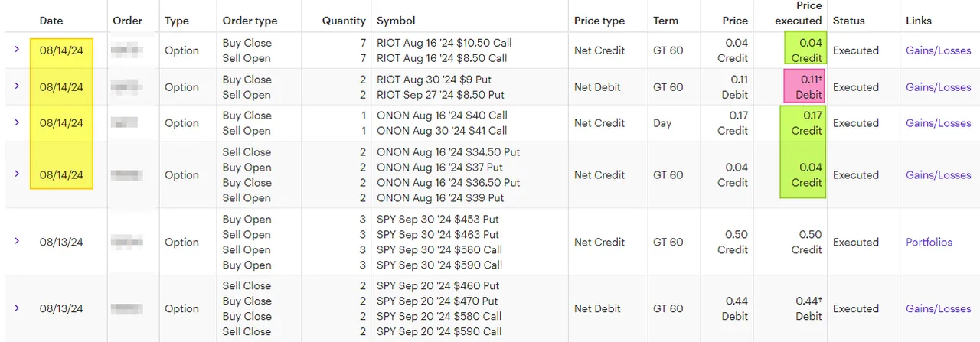Screen dimensions: 980x342
Task: Open Gains/Losses for SPY Sep 20 order
Action: [938, 309]
